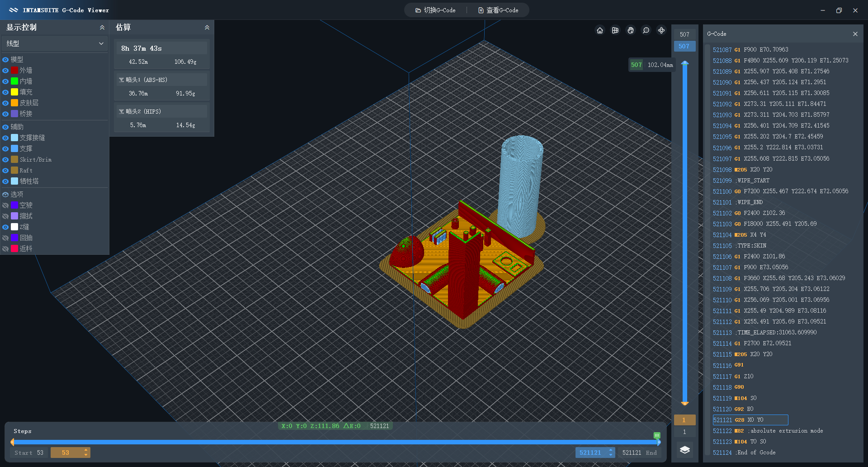868x467 pixels.
Task: Collapse the 显示控制 panel
Action: [102, 28]
